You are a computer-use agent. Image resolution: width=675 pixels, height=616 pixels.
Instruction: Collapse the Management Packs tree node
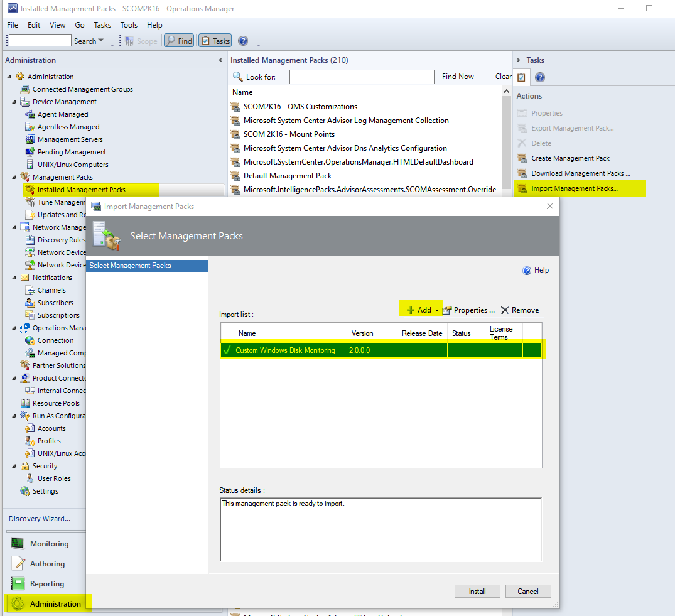click(x=14, y=177)
